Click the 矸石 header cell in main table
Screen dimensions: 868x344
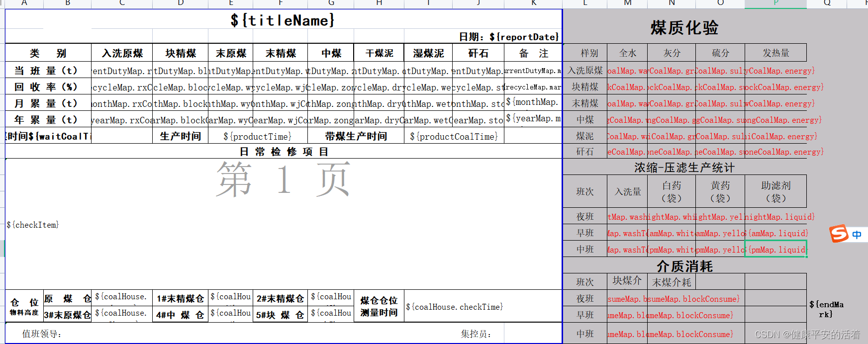pos(478,53)
